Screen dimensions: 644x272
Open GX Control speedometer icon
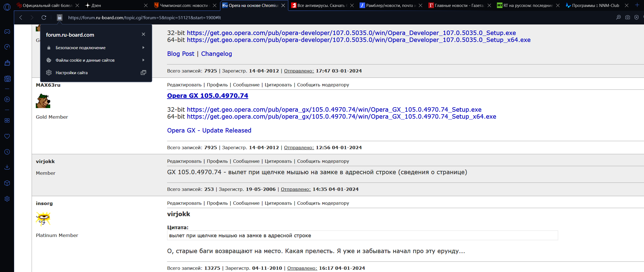coord(7,47)
